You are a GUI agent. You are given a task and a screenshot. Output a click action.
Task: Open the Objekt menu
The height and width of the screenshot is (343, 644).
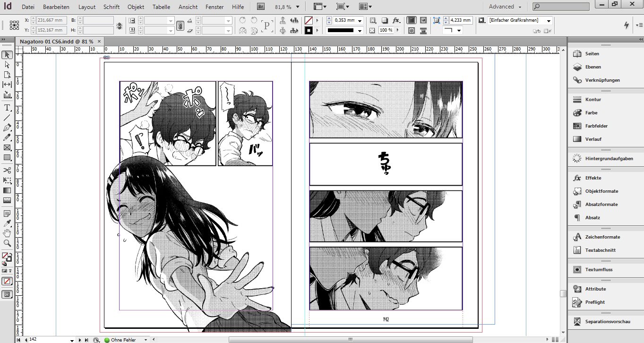pyautogui.click(x=136, y=7)
